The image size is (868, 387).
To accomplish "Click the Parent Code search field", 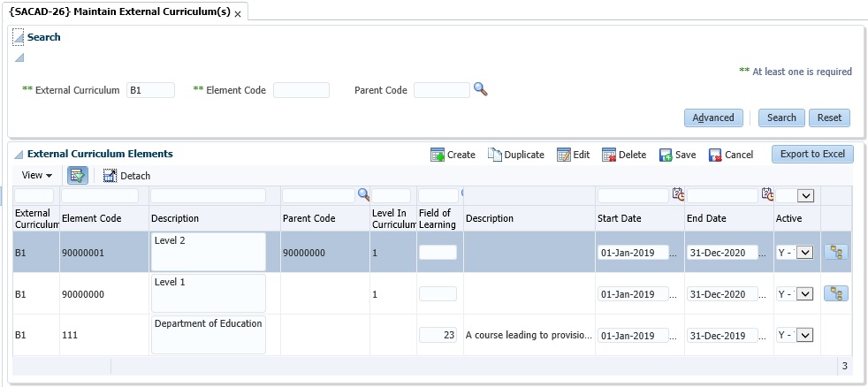I will click(442, 90).
